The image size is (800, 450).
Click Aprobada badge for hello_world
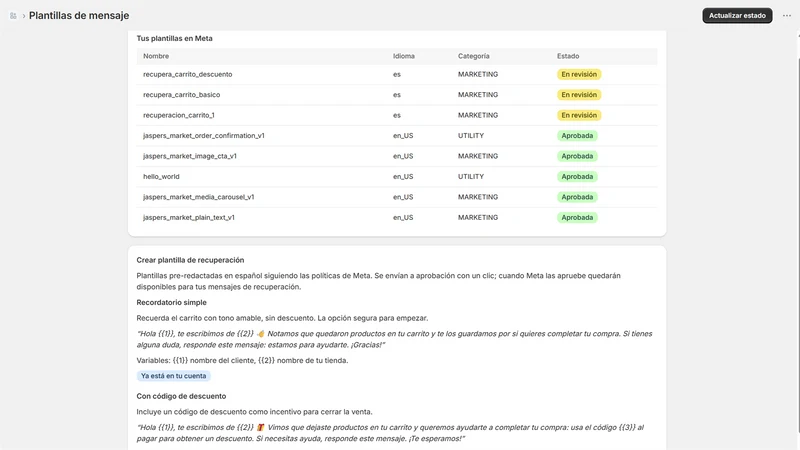[x=577, y=177]
